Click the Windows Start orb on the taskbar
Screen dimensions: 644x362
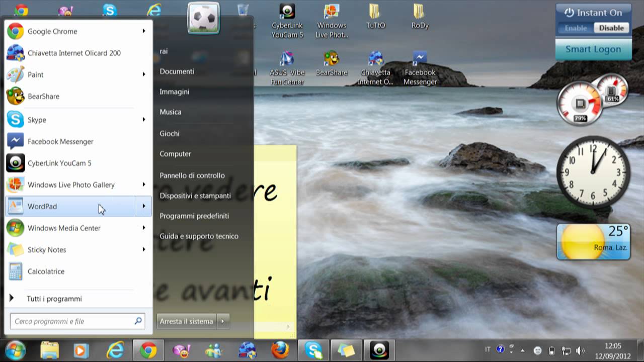click(16, 350)
